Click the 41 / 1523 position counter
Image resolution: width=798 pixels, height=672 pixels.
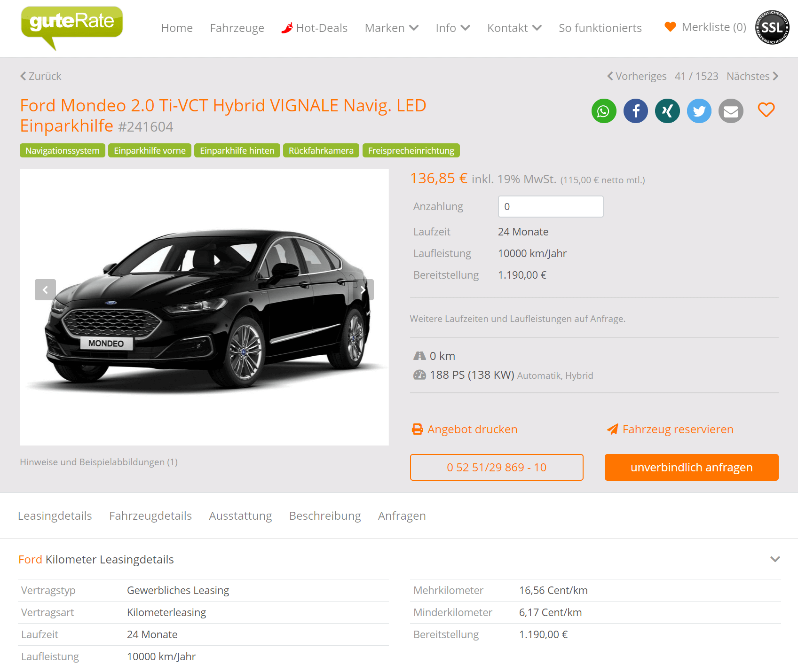pyautogui.click(x=696, y=76)
